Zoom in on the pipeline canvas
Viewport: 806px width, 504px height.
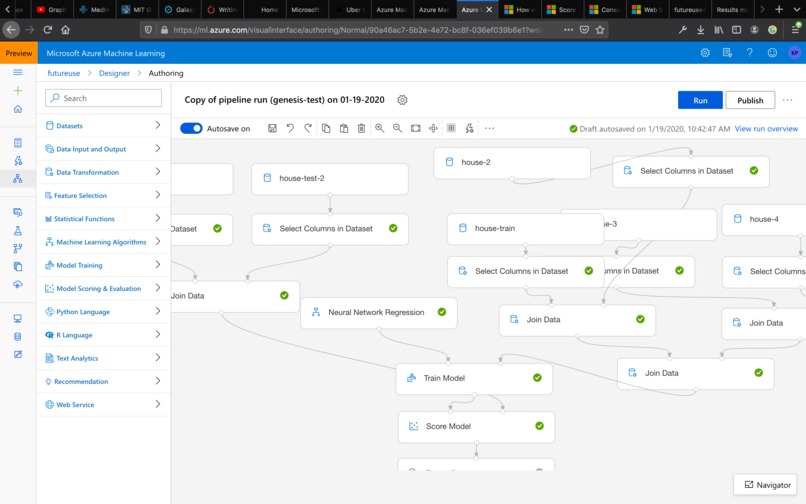(379, 128)
